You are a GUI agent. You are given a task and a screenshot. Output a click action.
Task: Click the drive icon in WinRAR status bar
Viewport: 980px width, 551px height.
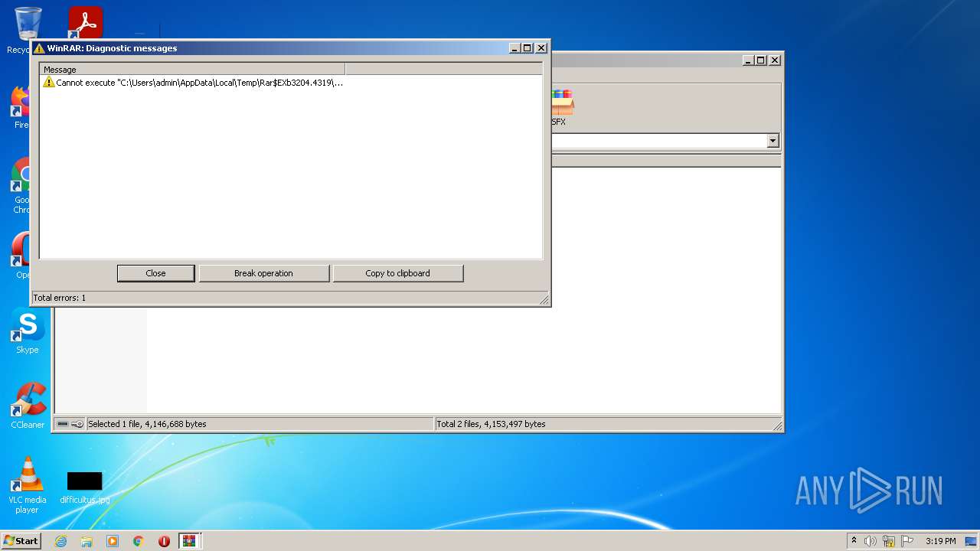[x=63, y=424]
